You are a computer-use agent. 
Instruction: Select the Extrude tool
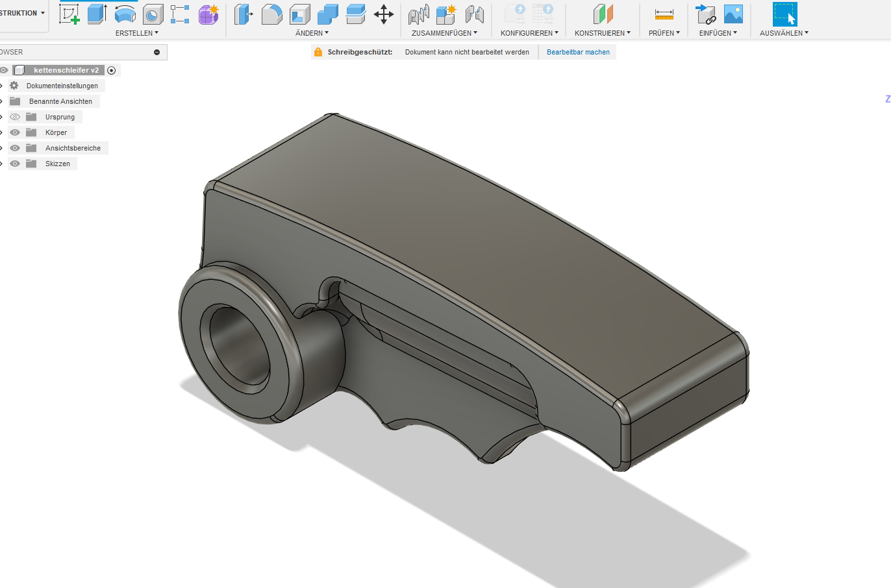point(97,14)
